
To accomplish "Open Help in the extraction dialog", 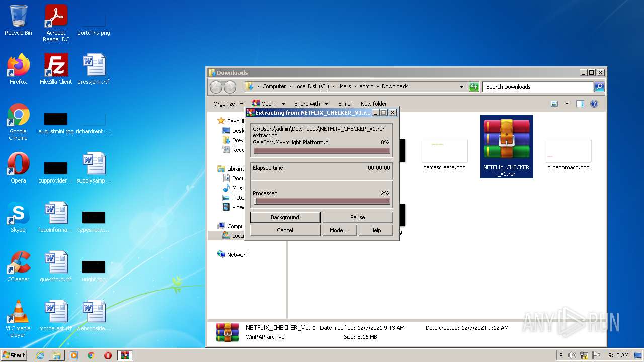I will click(x=376, y=230).
